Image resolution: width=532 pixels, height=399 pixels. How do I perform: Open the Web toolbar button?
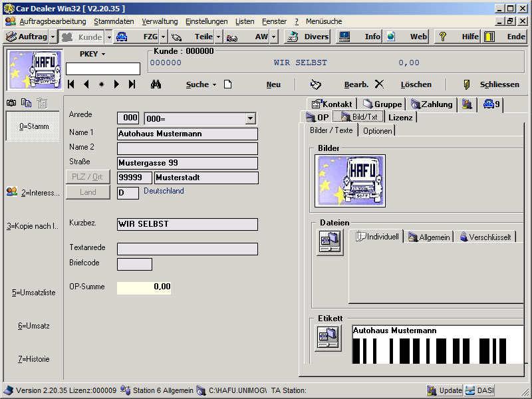click(407, 37)
